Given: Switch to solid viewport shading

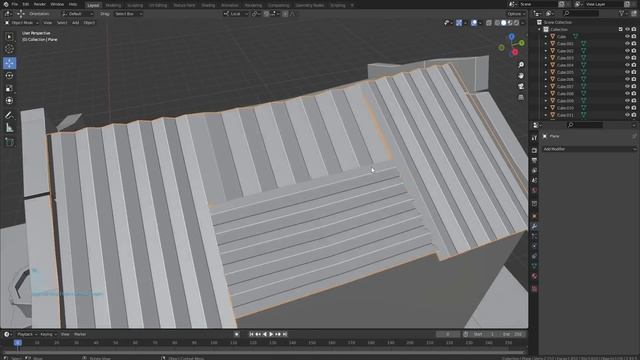Looking at the screenshot, I should click(504, 23).
